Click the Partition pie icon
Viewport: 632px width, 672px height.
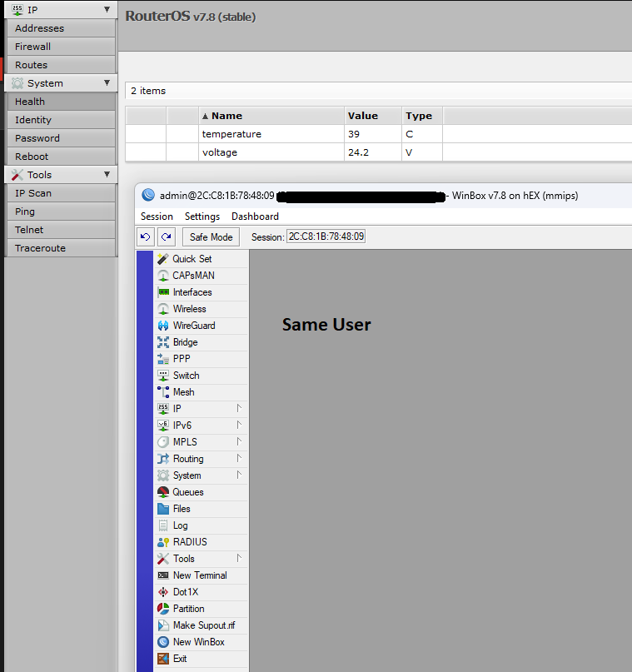(163, 609)
